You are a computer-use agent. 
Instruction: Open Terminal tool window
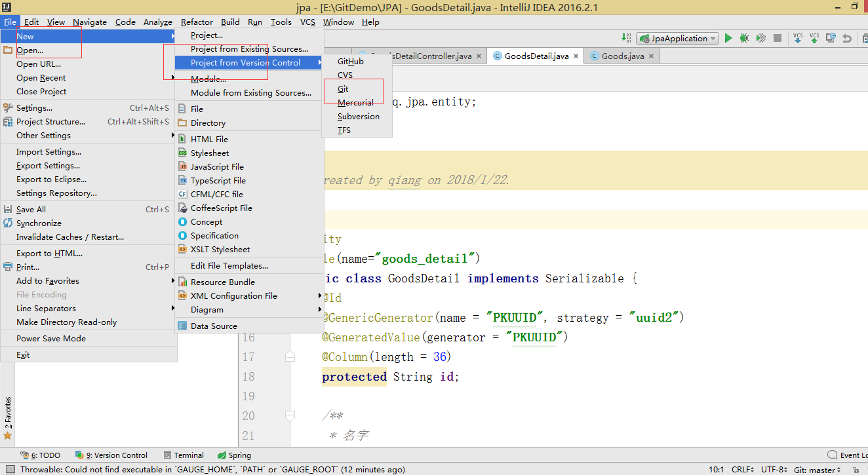(x=184, y=455)
